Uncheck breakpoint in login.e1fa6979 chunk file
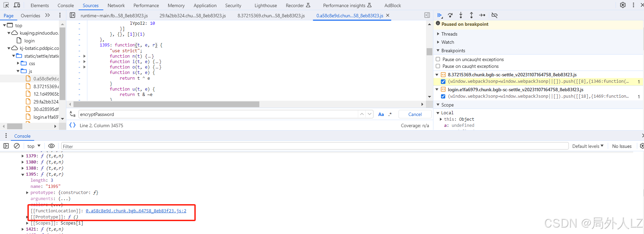This screenshot has width=644, height=234. click(x=443, y=96)
